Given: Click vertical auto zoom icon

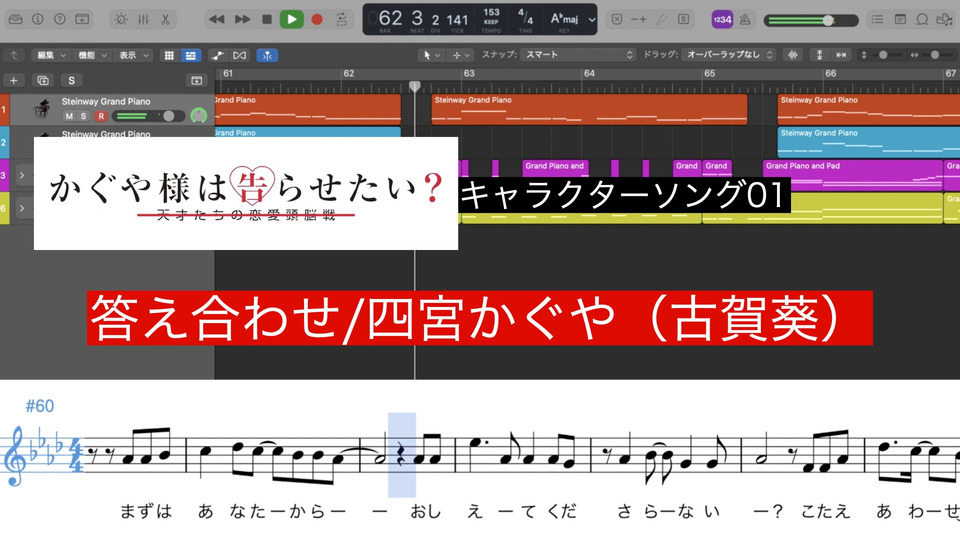Looking at the screenshot, I should pyautogui.click(x=819, y=55).
